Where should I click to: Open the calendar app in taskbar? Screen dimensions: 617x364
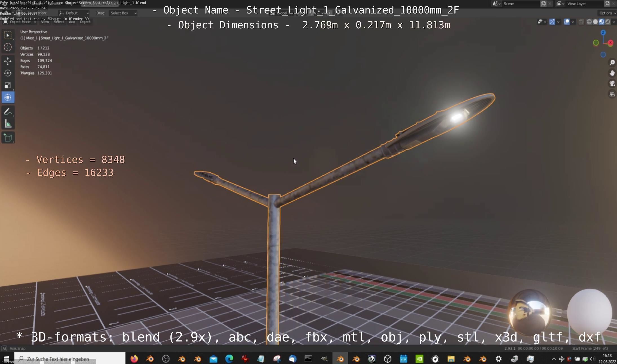click(x=403, y=359)
